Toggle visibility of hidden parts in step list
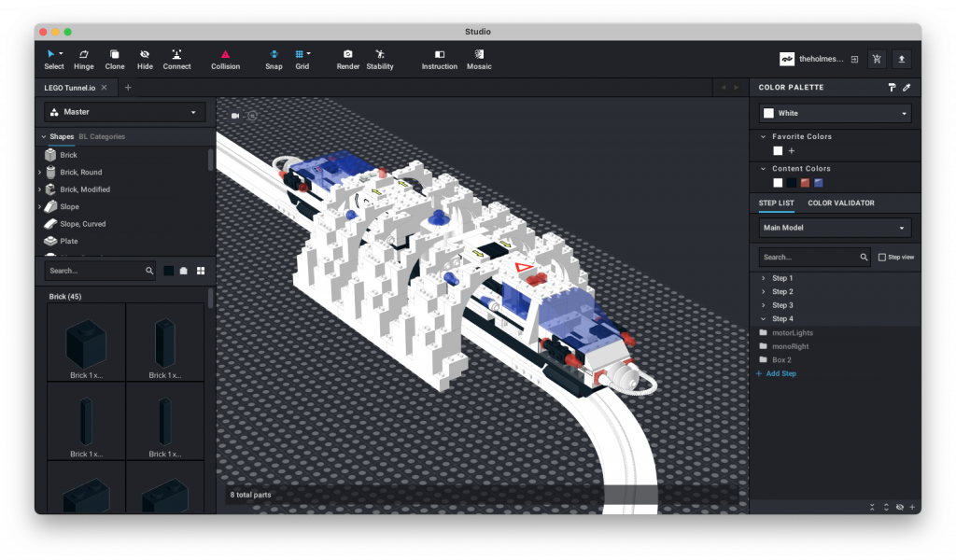This screenshot has width=956, height=560. tap(899, 507)
